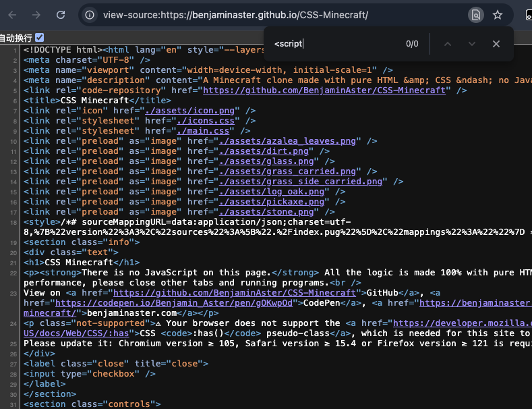Click the browser forward arrow
Viewport: 532px width, 409px height.
36,15
